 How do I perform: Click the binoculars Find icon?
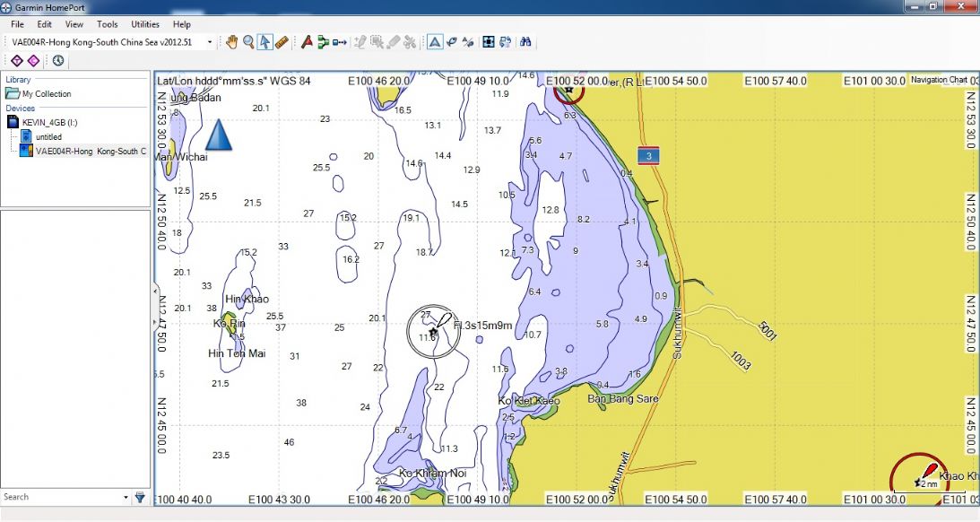526,42
